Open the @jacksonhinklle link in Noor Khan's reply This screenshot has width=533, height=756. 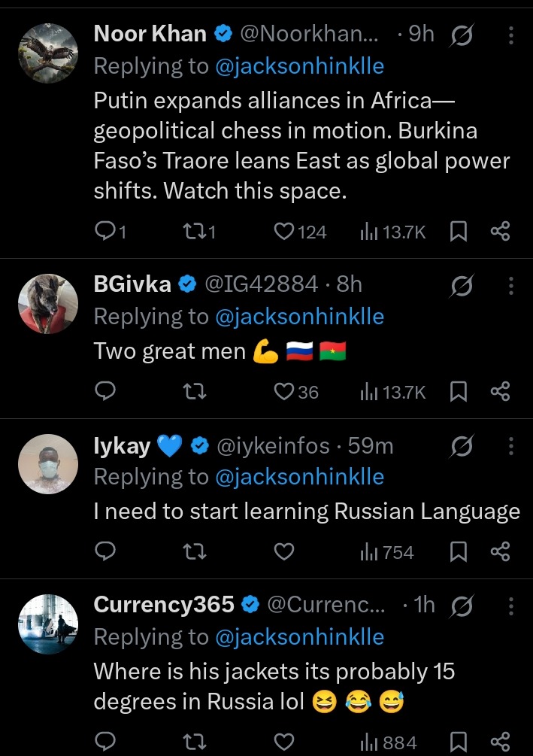(299, 66)
